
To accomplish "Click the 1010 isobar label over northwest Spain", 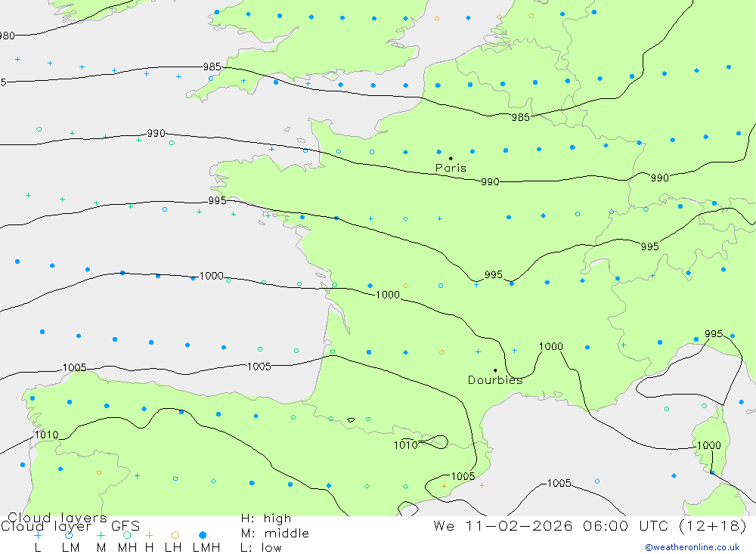I will (46, 435).
